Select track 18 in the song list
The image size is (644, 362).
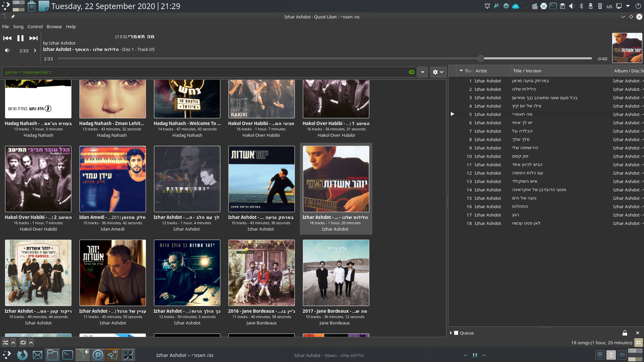546,223
